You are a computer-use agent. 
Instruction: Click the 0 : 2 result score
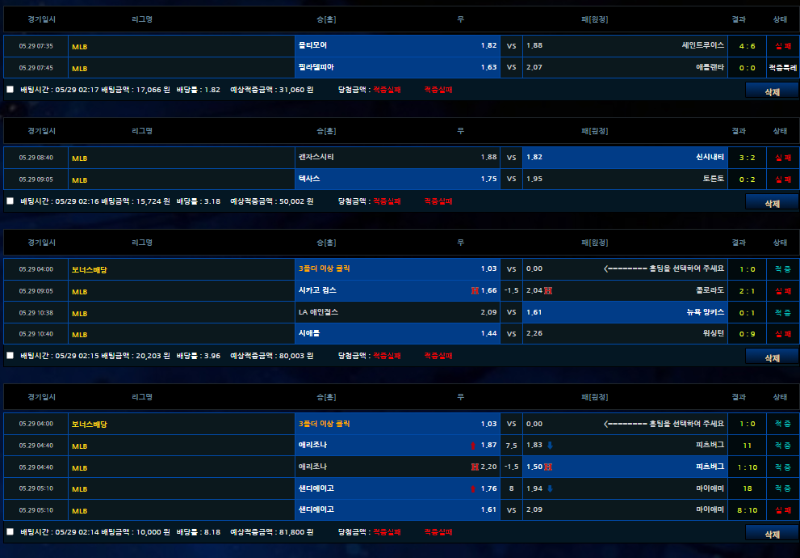(x=747, y=180)
